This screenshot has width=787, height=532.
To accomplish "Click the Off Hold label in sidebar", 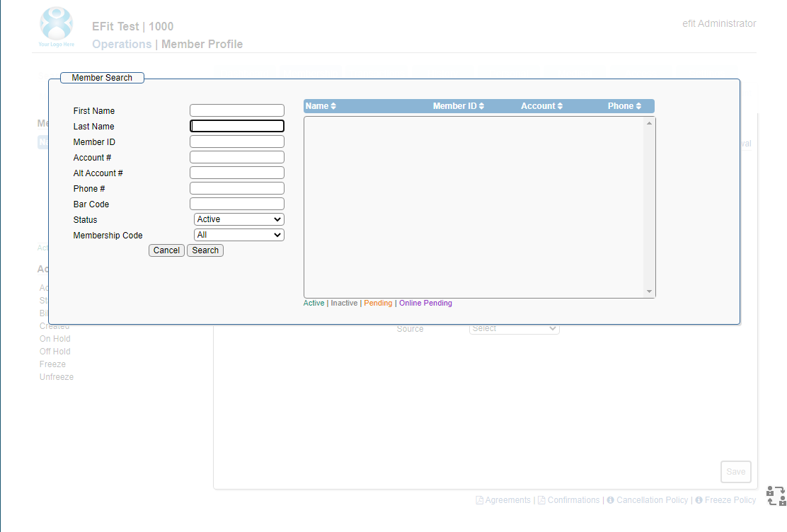I will [x=55, y=352].
